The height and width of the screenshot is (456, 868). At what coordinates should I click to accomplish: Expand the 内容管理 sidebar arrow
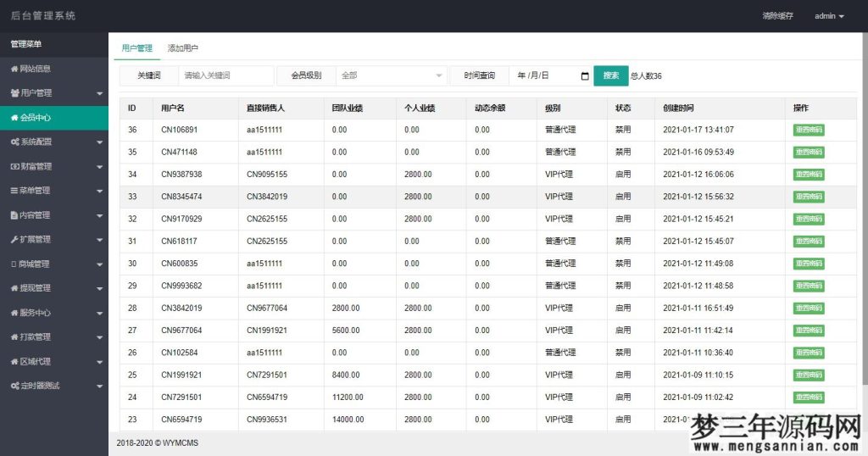[100, 215]
